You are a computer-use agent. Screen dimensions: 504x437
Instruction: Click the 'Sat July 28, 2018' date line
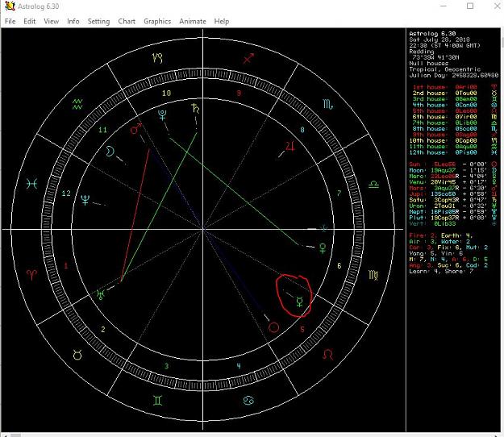(x=439, y=40)
